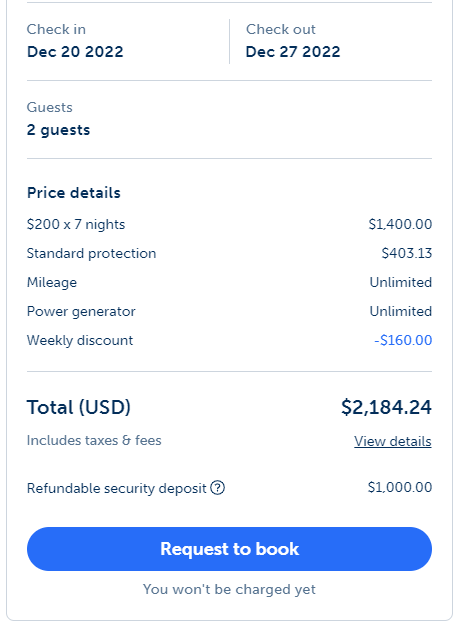
Task: Open the Guests selector showing 2 guests
Action: click(x=229, y=119)
